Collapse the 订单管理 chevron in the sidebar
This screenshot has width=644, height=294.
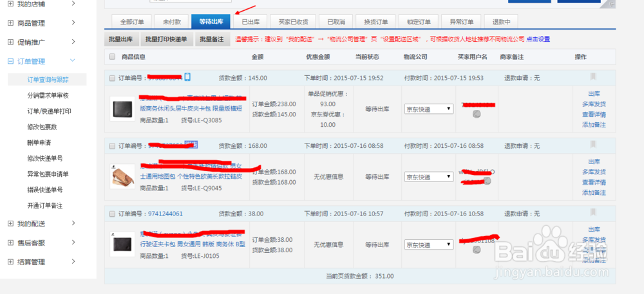pos(73,60)
